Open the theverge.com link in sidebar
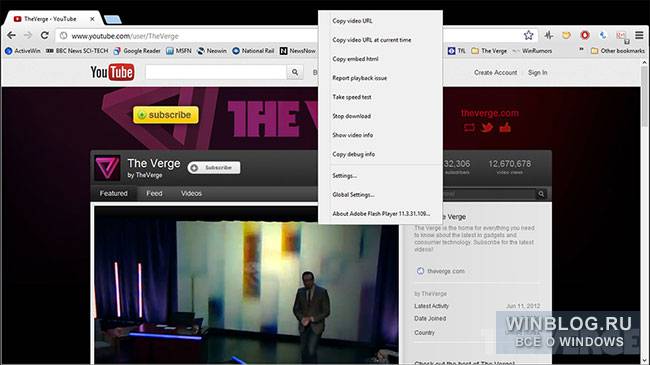This screenshot has width=650, height=365. [x=446, y=271]
